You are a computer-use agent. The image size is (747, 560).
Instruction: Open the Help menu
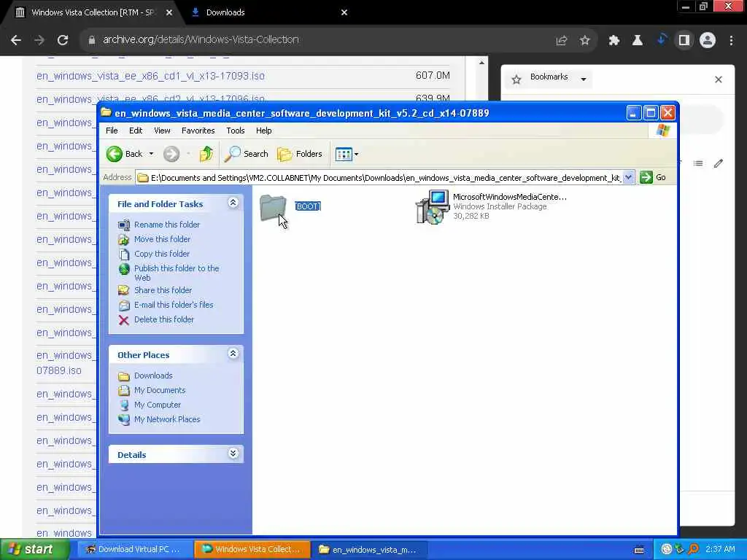(x=263, y=131)
